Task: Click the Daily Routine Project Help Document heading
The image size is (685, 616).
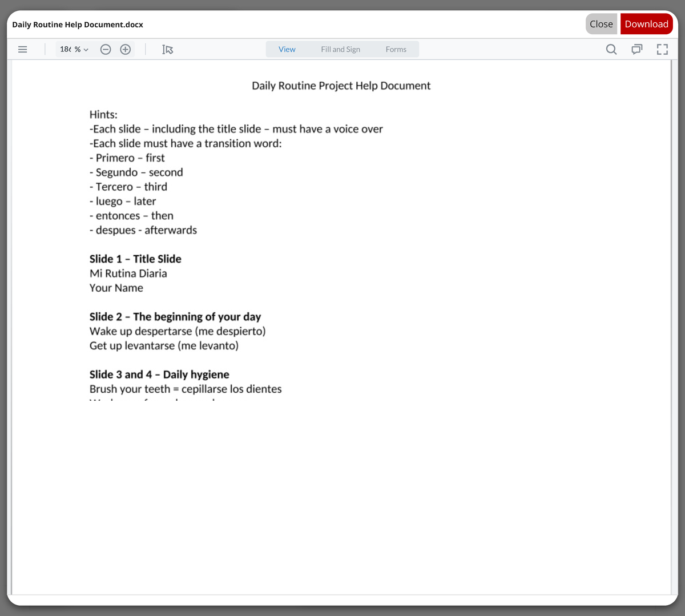Action: 341,86
